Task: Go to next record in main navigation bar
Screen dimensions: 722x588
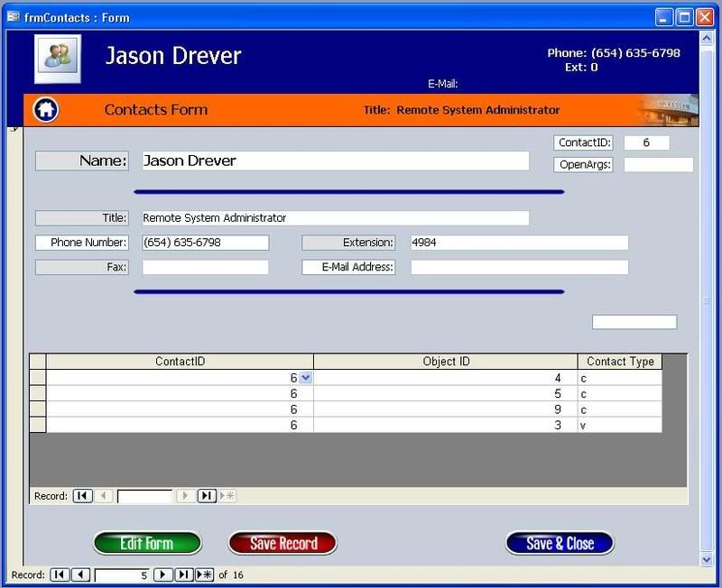Action: pos(163,574)
